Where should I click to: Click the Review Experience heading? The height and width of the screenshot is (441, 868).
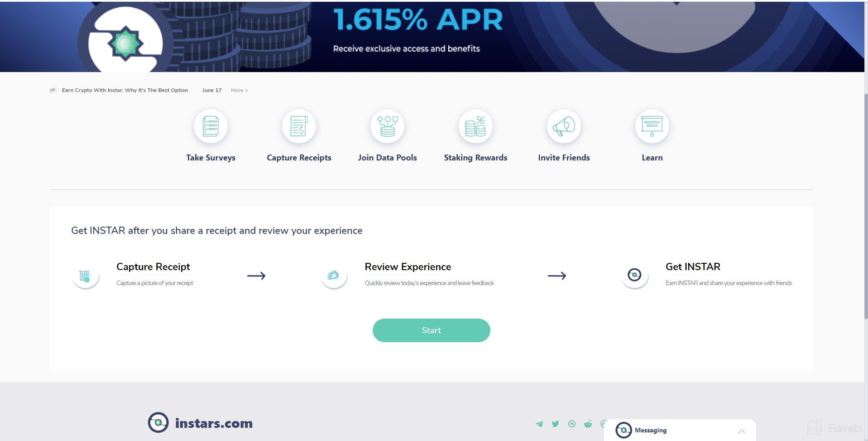(x=408, y=267)
